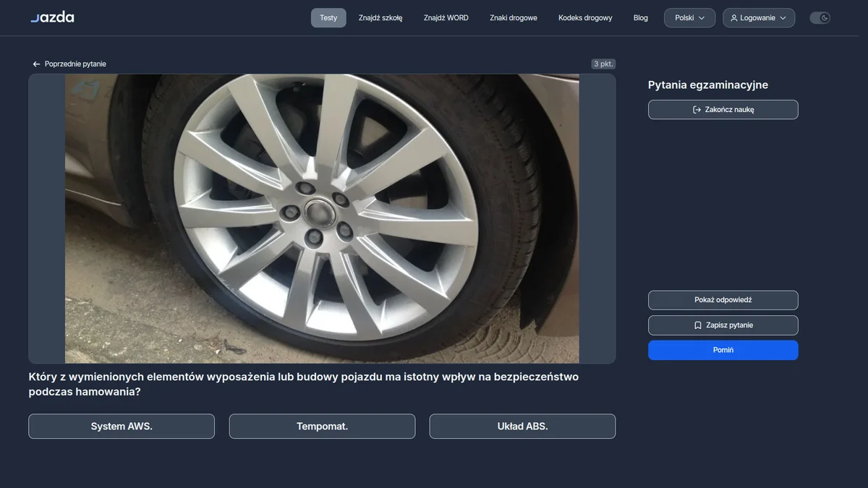Choose the Tempomat. answer
Screen dimensions: 868x488
(x=322, y=427)
